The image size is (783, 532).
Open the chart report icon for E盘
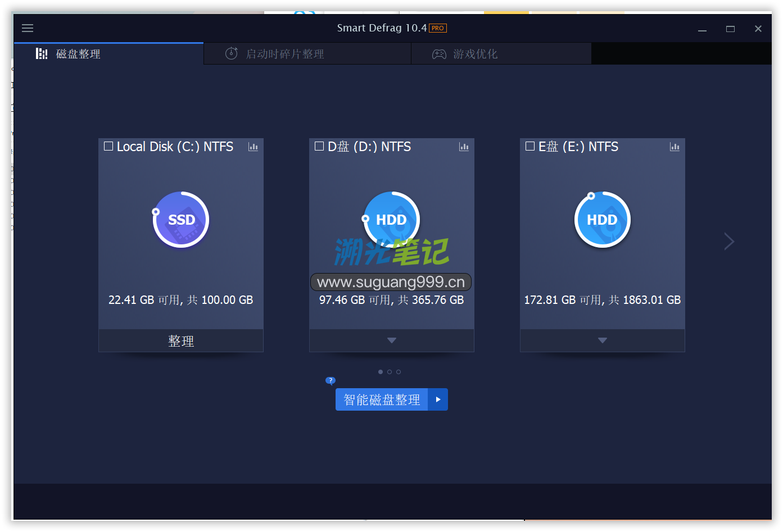click(x=675, y=147)
